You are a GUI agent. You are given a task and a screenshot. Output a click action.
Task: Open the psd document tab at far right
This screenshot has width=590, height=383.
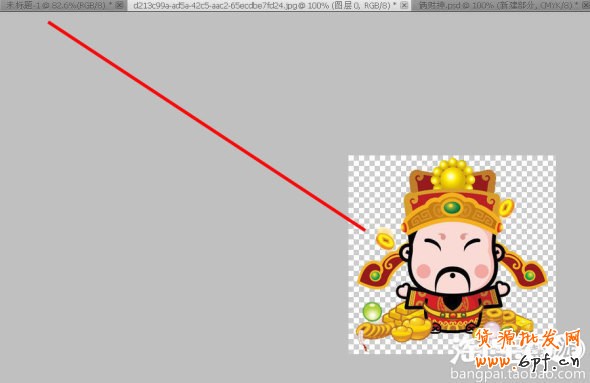click(499, 5)
